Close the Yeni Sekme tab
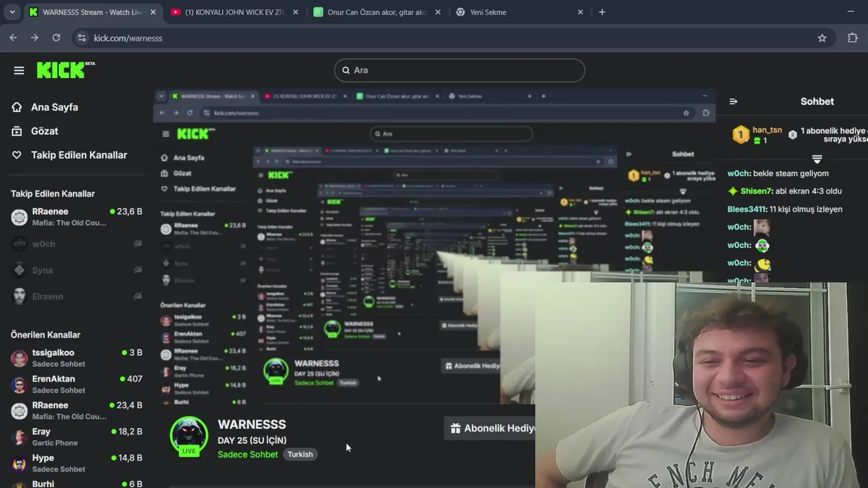 point(580,12)
